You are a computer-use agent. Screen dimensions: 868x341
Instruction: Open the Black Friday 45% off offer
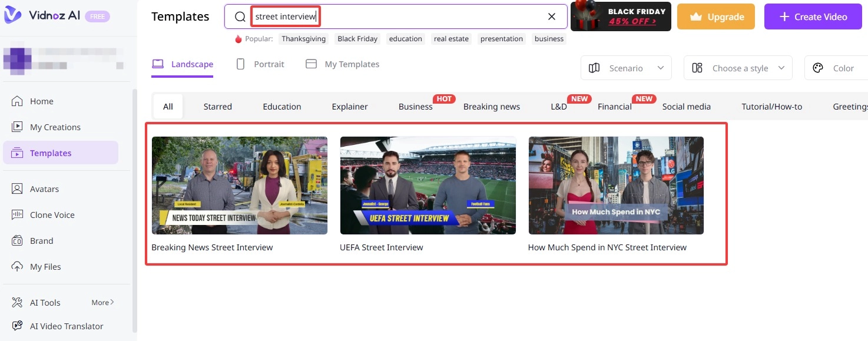pos(621,16)
